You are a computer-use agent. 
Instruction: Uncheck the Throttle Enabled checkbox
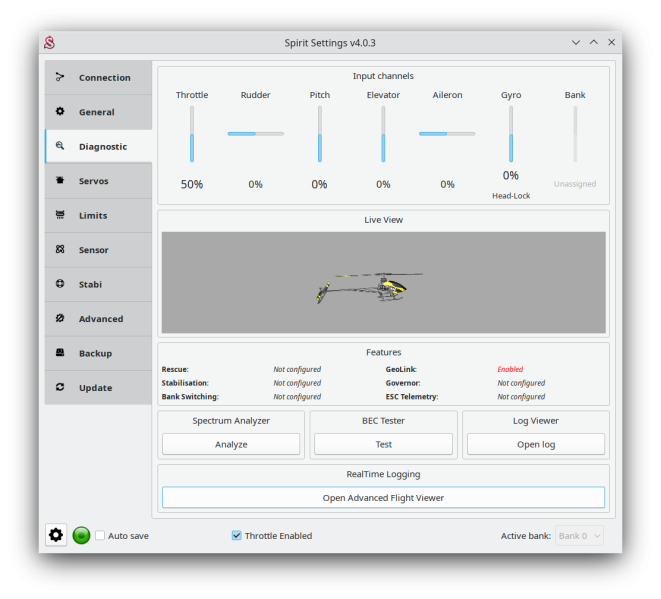click(x=237, y=536)
